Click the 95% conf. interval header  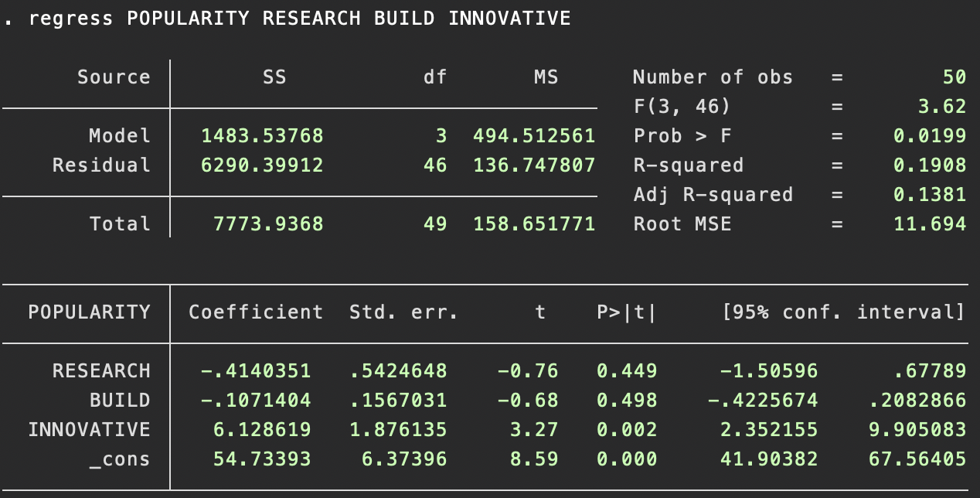coord(843,312)
